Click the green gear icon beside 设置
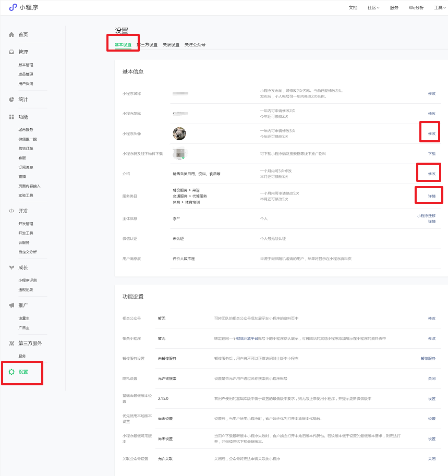 pos(11,372)
